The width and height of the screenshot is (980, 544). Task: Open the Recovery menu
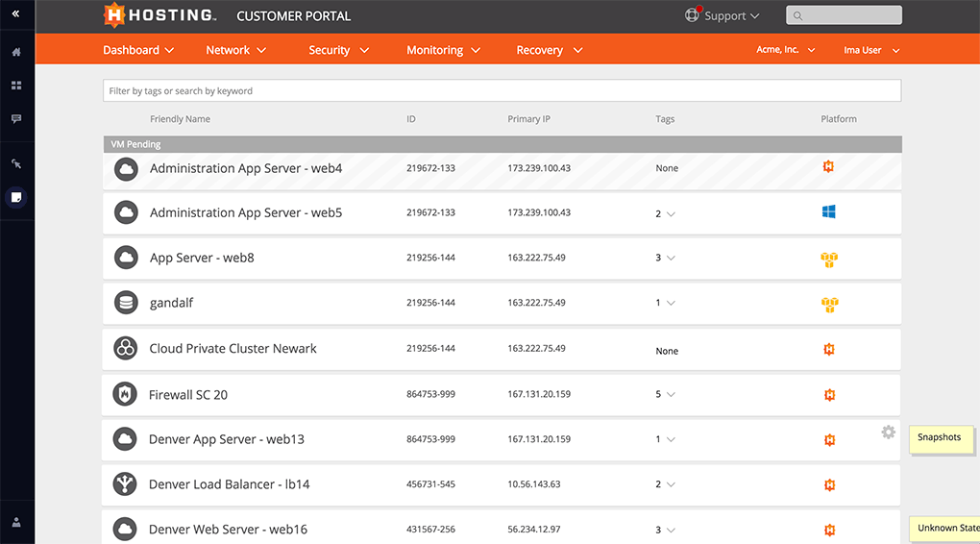click(x=549, y=50)
